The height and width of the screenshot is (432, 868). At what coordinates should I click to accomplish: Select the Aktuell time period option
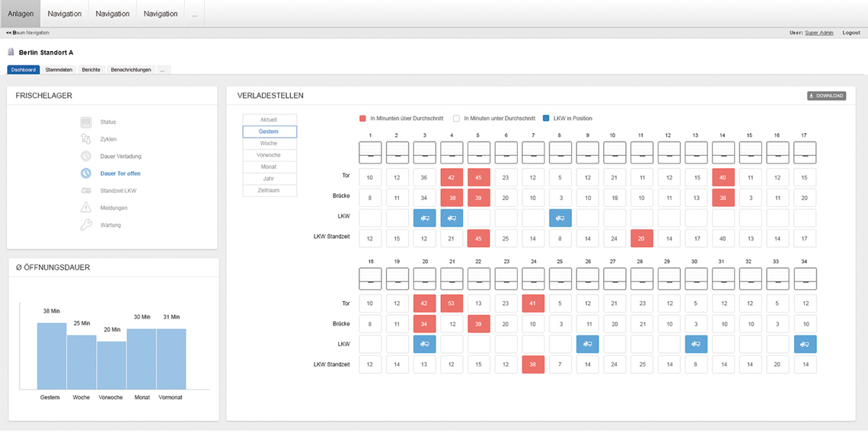tap(269, 120)
